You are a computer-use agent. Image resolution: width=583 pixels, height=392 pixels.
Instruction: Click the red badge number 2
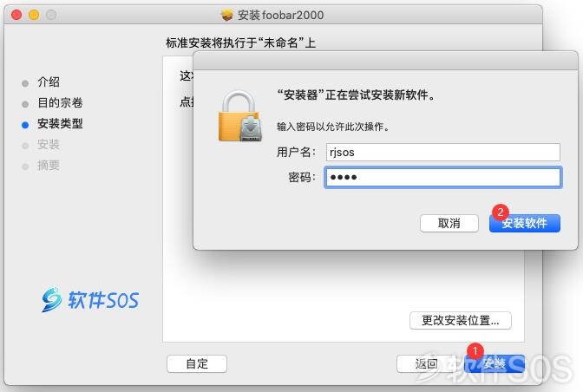[500, 212]
